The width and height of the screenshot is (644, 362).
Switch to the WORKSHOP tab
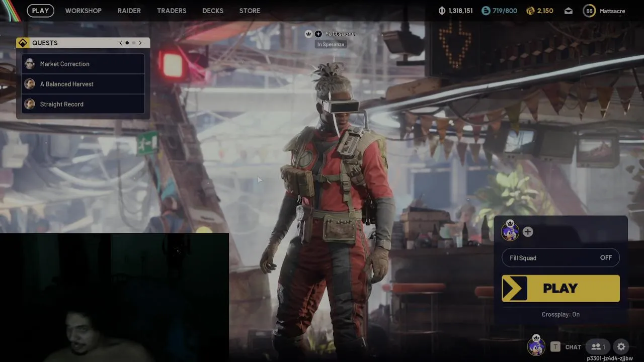point(83,11)
